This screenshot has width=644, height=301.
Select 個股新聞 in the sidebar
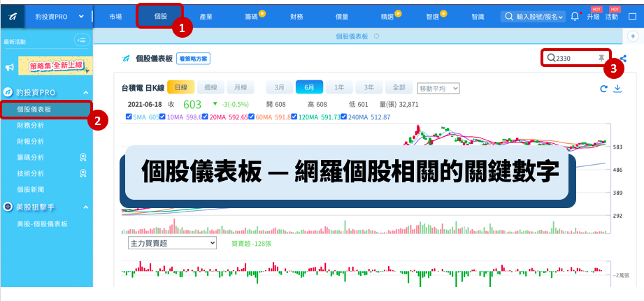tap(30, 189)
